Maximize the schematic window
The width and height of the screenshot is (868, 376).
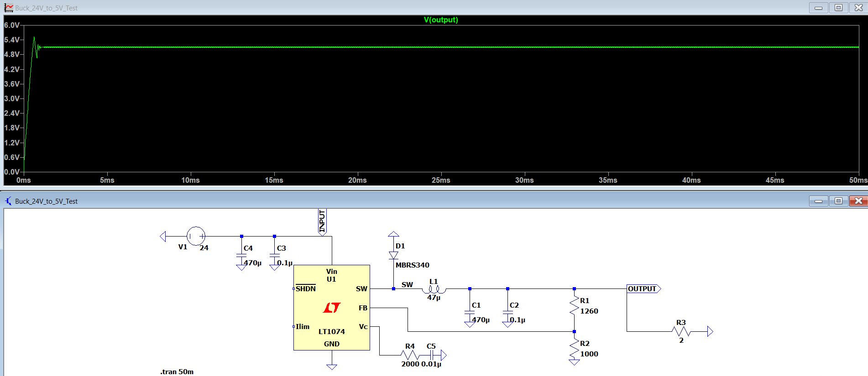[x=838, y=201]
